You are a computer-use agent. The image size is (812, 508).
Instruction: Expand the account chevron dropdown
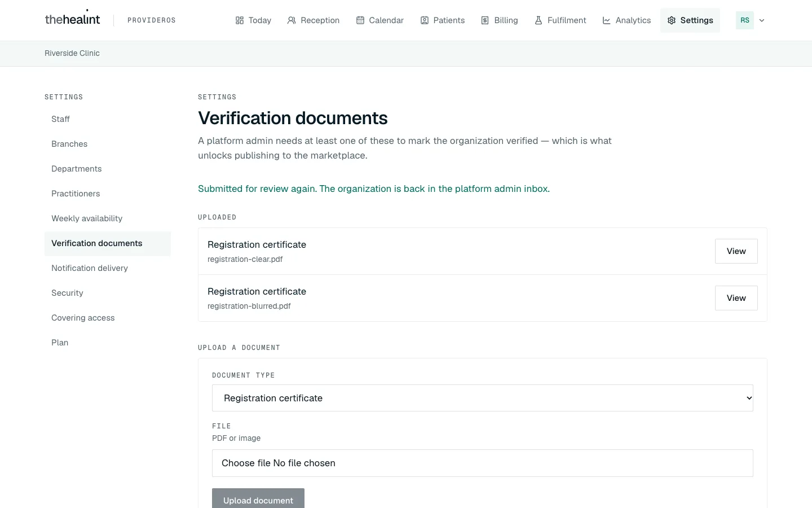762,20
